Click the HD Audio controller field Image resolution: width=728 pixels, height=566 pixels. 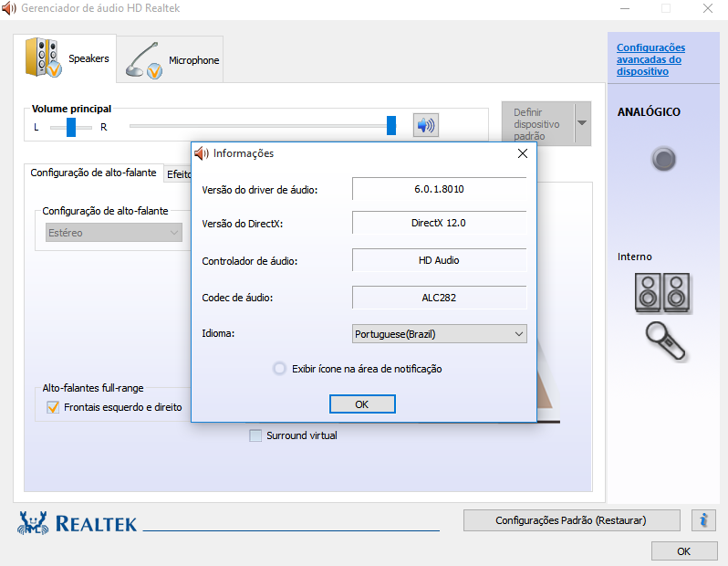439,260
